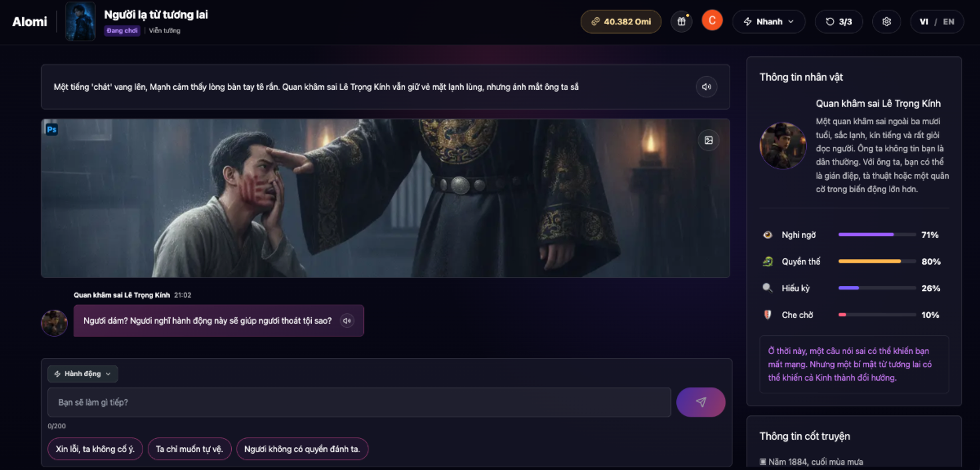
Task: Click the chat avatar beside the message
Action: [55, 323]
